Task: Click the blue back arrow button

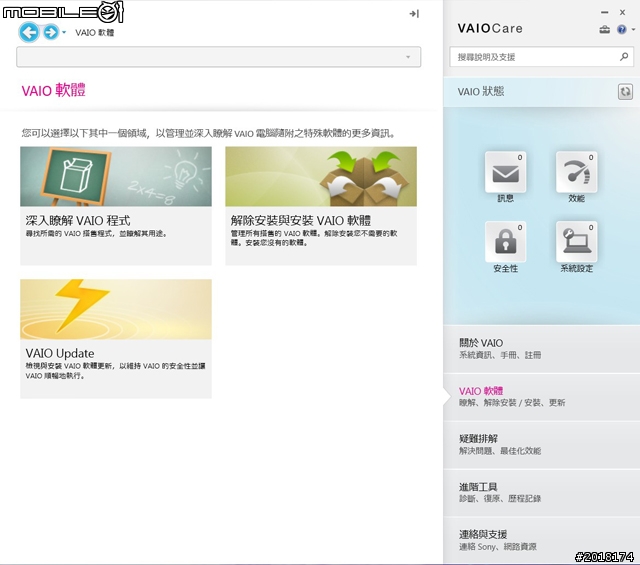Action: click(29, 32)
